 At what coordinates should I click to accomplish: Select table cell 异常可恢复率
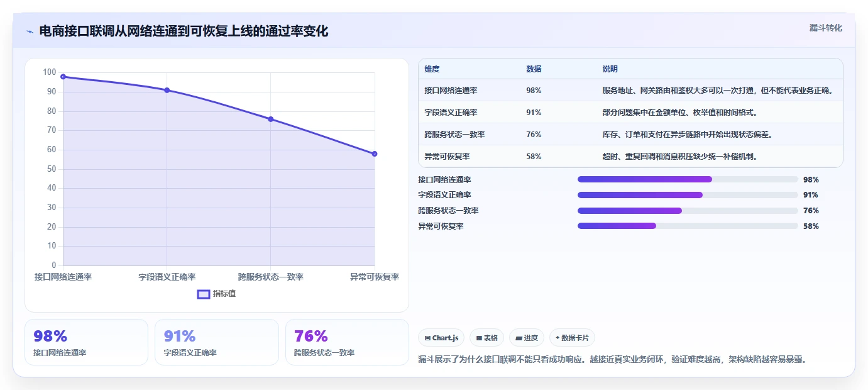pyautogui.click(x=447, y=157)
